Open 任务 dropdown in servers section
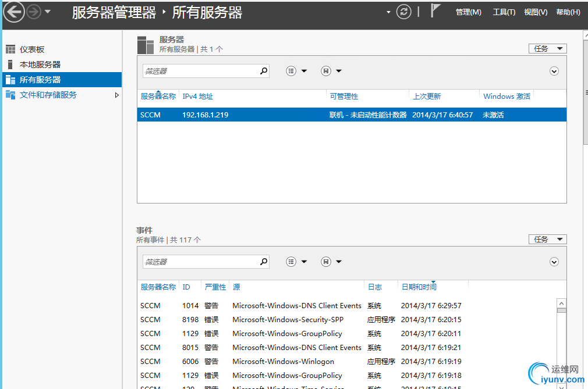Image resolution: width=588 pixels, height=389 pixels. click(x=547, y=49)
